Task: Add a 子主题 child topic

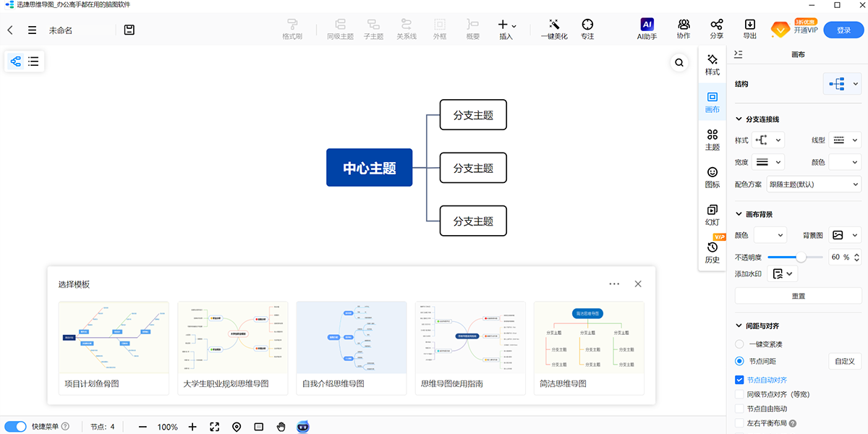Action: (373, 29)
